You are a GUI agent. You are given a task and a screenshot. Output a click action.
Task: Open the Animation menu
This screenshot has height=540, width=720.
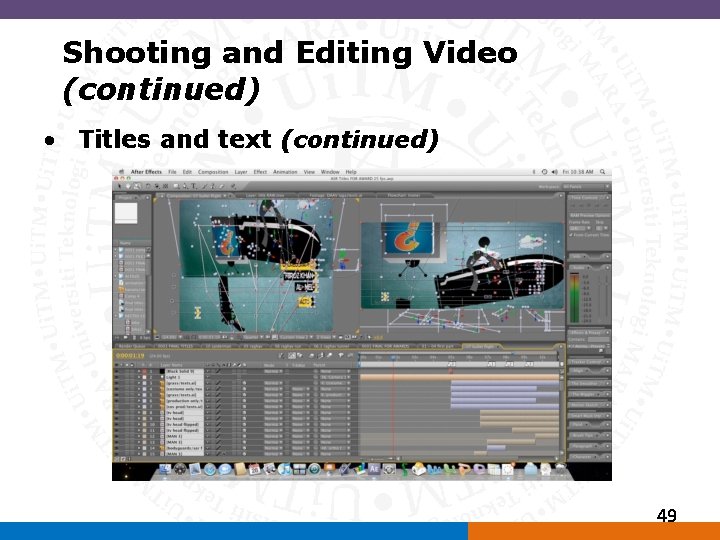click(x=285, y=172)
